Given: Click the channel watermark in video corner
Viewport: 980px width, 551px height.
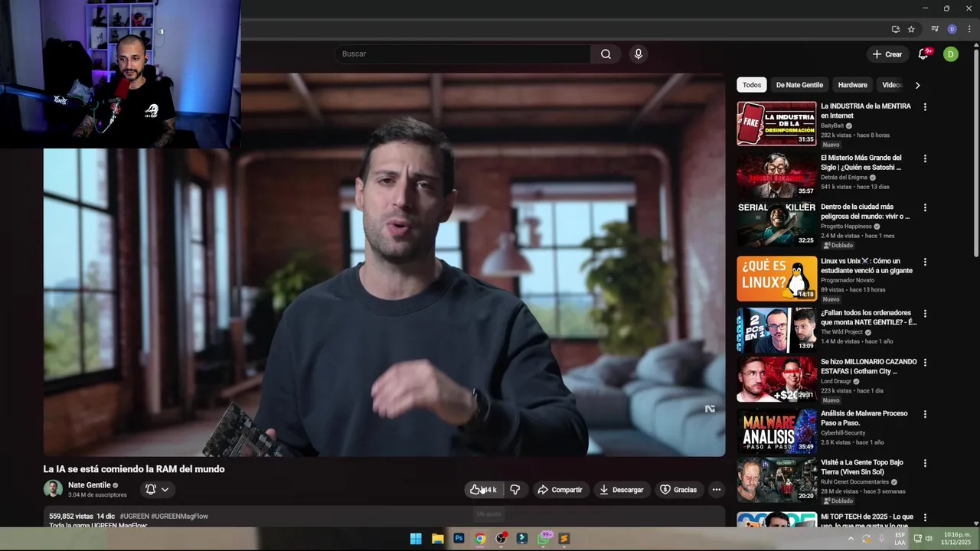Looking at the screenshot, I should click(x=710, y=409).
